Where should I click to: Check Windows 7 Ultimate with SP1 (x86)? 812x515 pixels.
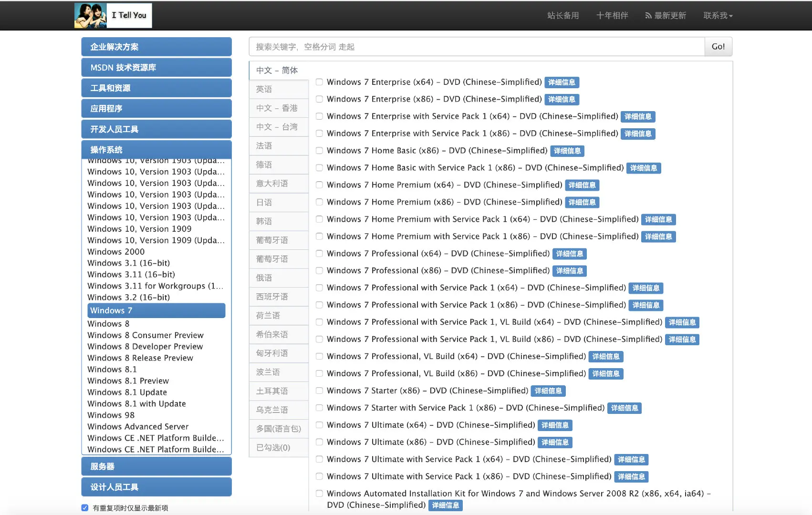319,477
